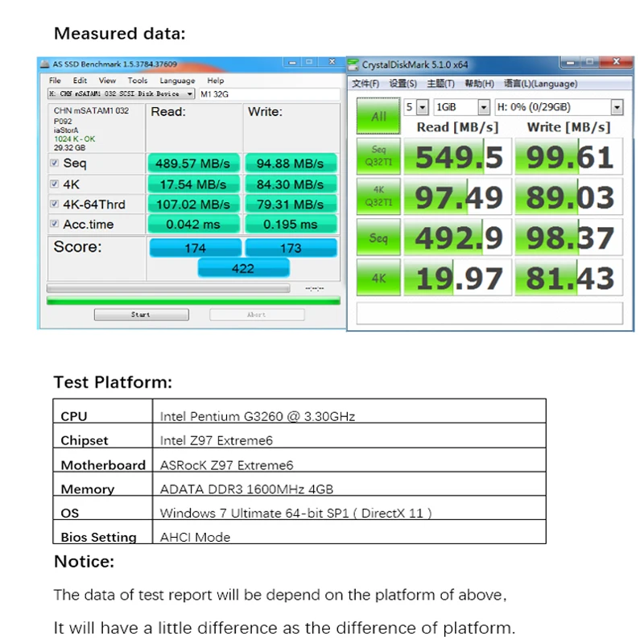The height and width of the screenshot is (644, 644).
Task: Click the 84.30 MB/s 4K write result
Action: click(x=291, y=184)
